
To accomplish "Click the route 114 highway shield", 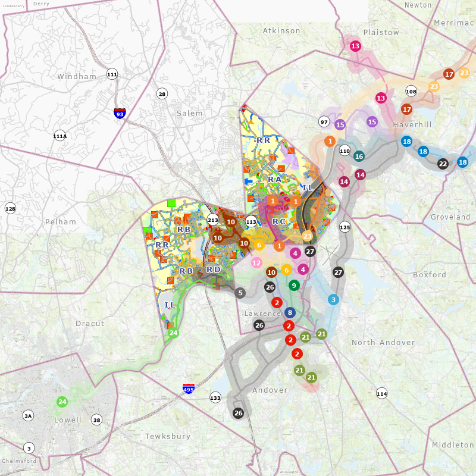I will (x=381, y=393).
